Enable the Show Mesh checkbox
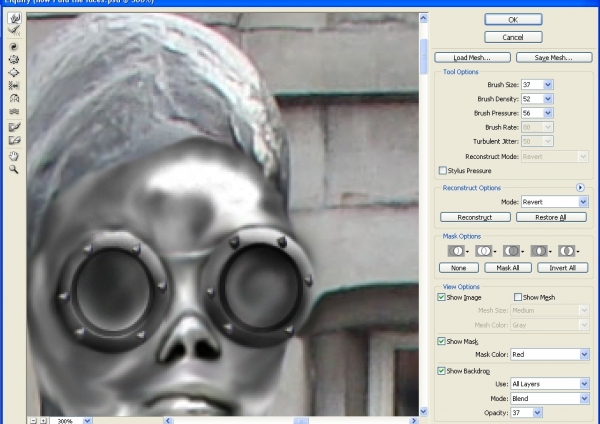The height and width of the screenshot is (424, 600). [x=518, y=297]
